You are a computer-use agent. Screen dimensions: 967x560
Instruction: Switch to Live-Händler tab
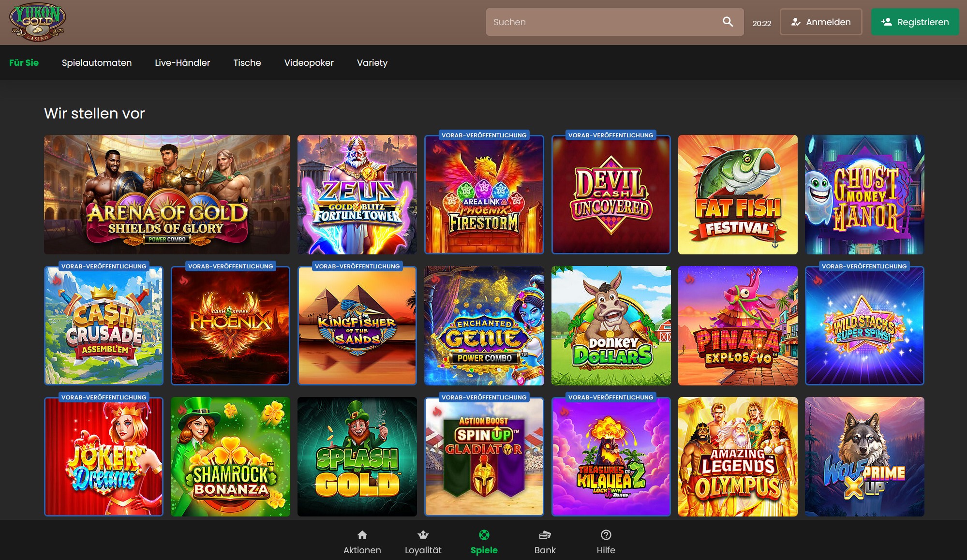coord(182,63)
